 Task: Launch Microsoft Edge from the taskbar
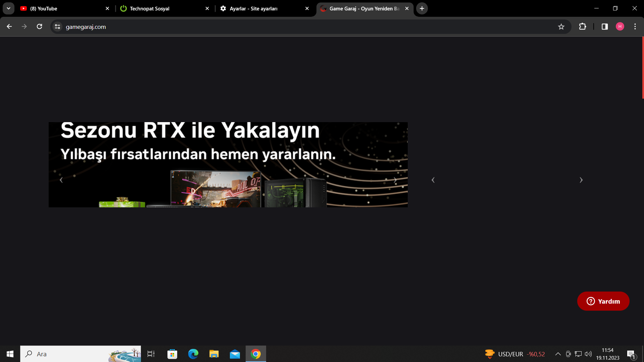pyautogui.click(x=193, y=354)
